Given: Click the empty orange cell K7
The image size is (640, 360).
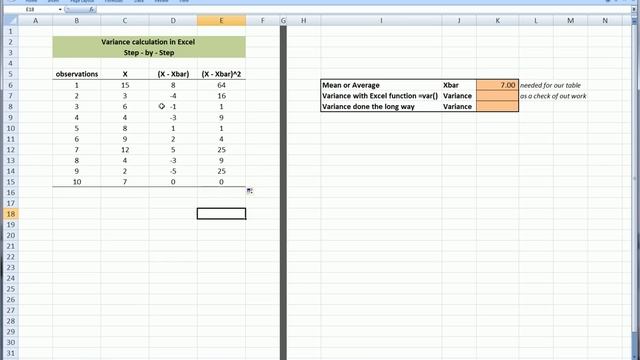Looking at the screenshot, I should tap(498, 96).
